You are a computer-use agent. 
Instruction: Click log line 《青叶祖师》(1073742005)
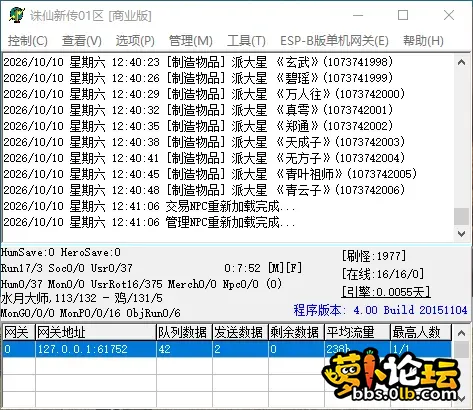pyautogui.click(x=210, y=174)
